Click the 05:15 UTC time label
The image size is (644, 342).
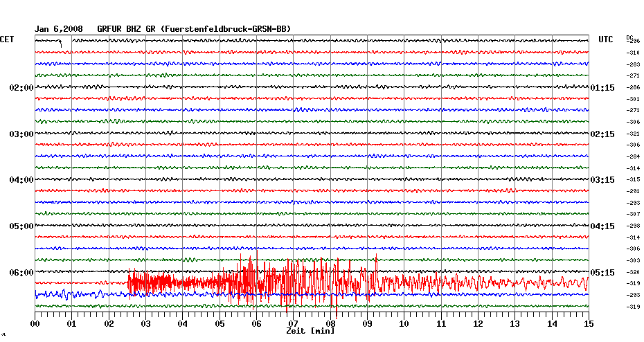(x=602, y=273)
